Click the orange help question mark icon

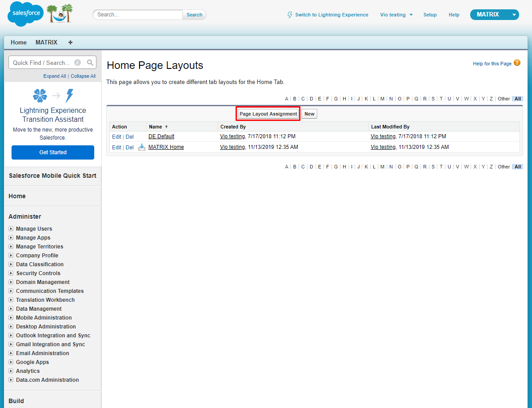tap(517, 63)
